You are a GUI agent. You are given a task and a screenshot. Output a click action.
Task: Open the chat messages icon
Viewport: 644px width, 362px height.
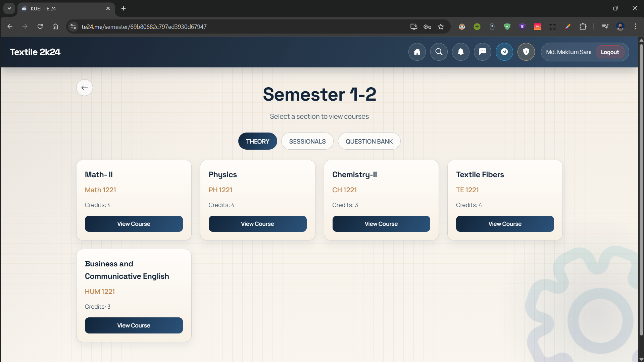point(482,52)
